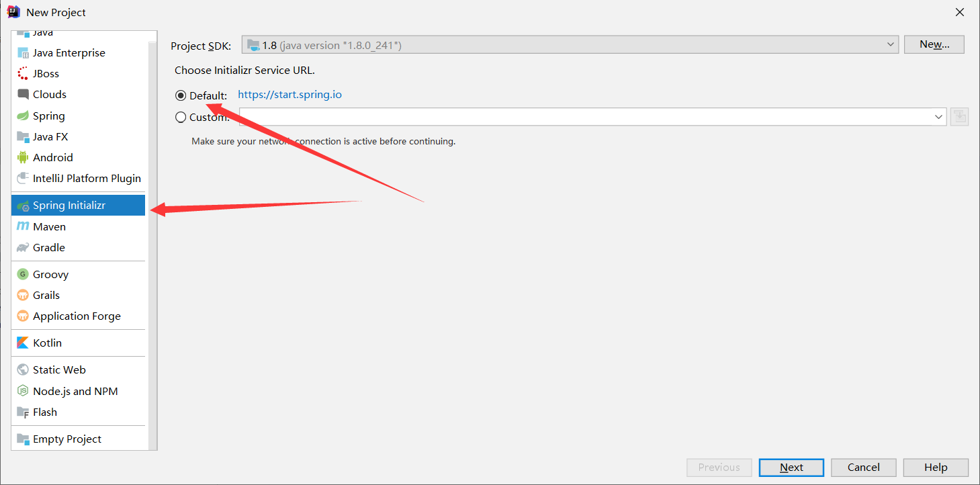Screen dimensions: 980x485
Task: Click the Maven m icon
Action: coord(23,226)
